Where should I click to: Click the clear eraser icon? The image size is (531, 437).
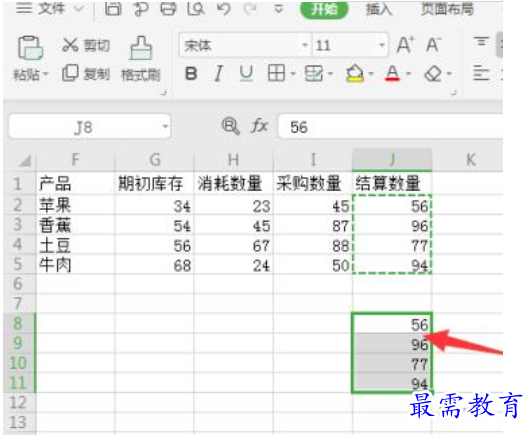(x=433, y=74)
